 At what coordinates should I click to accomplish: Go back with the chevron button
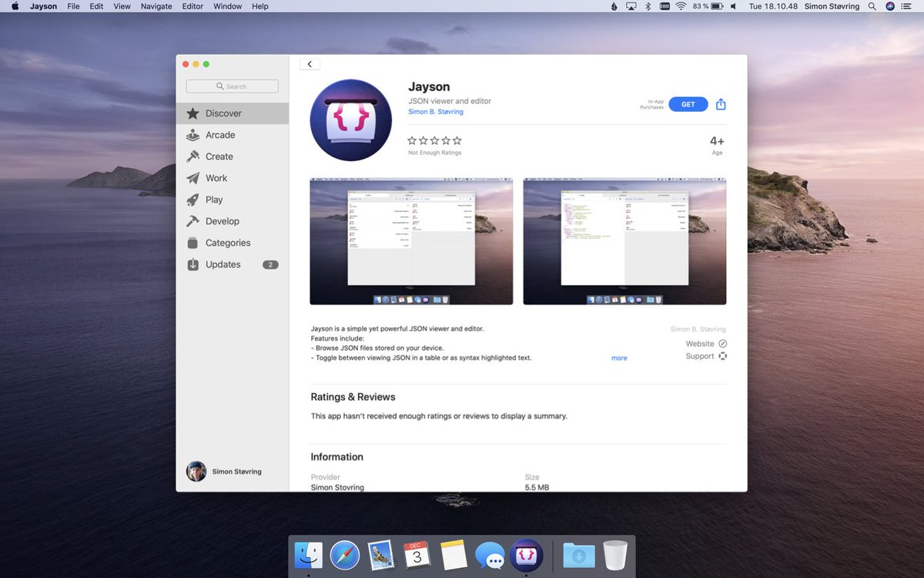click(x=310, y=65)
